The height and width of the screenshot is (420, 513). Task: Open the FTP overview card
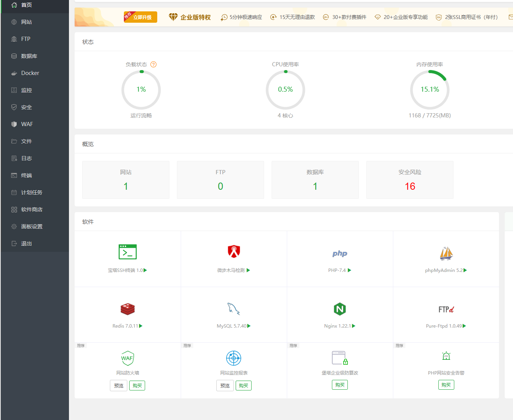[x=221, y=180]
